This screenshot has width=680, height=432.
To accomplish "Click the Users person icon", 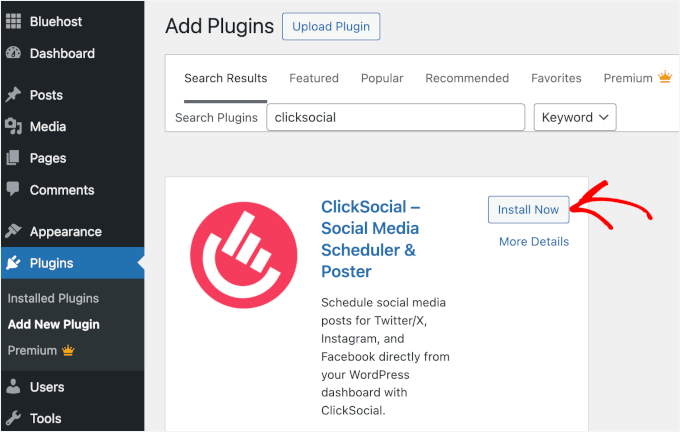I will pyautogui.click(x=13, y=387).
